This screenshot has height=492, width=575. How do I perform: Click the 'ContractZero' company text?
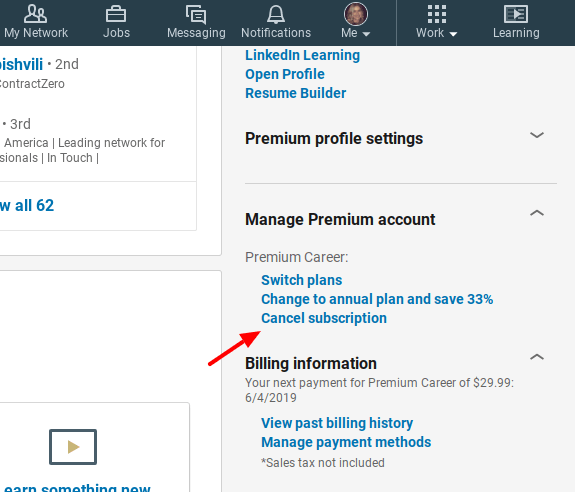(x=32, y=84)
